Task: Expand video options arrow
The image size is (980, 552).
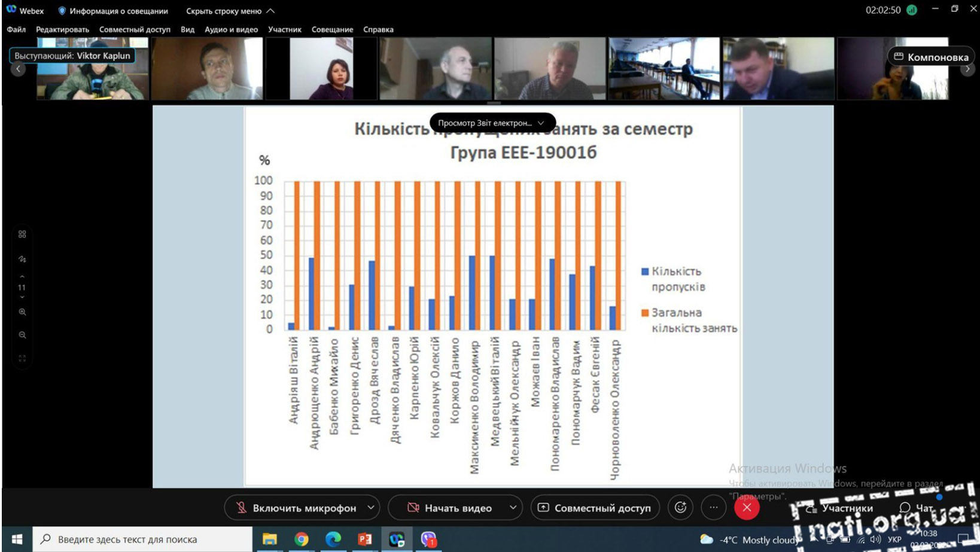Action: (x=513, y=508)
